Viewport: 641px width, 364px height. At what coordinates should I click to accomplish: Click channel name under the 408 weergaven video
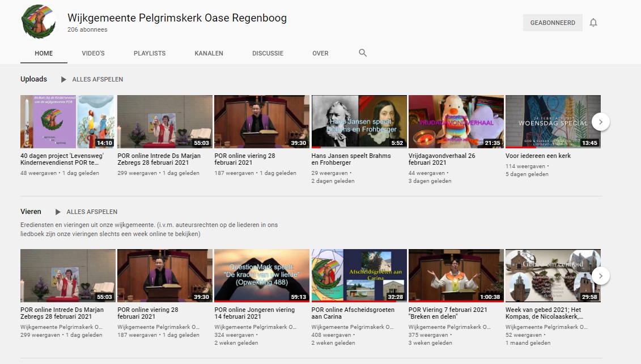[x=353, y=327]
